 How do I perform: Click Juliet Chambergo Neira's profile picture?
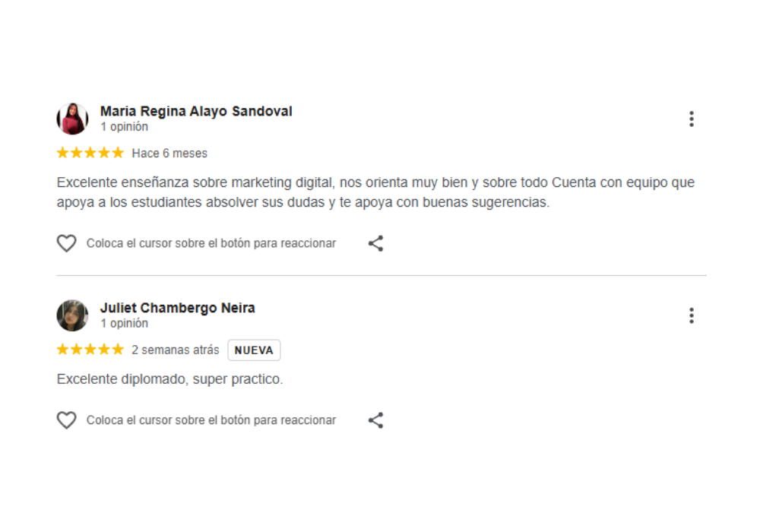pos(72,315)
